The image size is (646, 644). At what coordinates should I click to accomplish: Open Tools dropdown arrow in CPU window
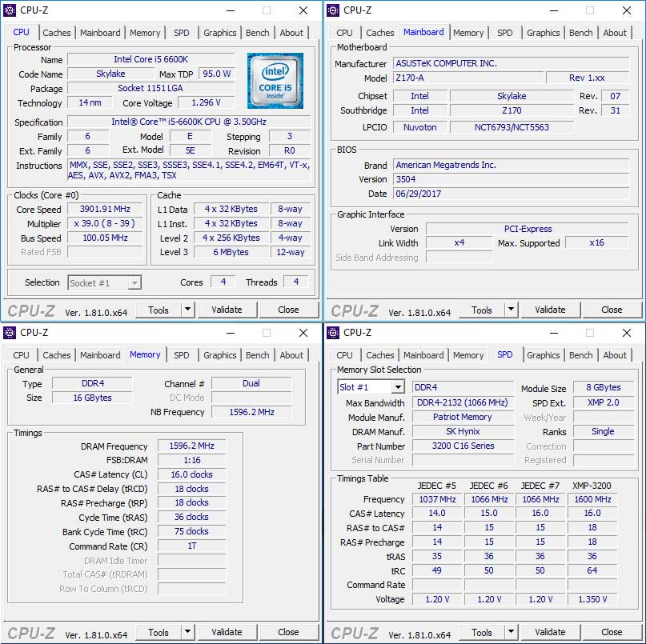coord(187,310)
